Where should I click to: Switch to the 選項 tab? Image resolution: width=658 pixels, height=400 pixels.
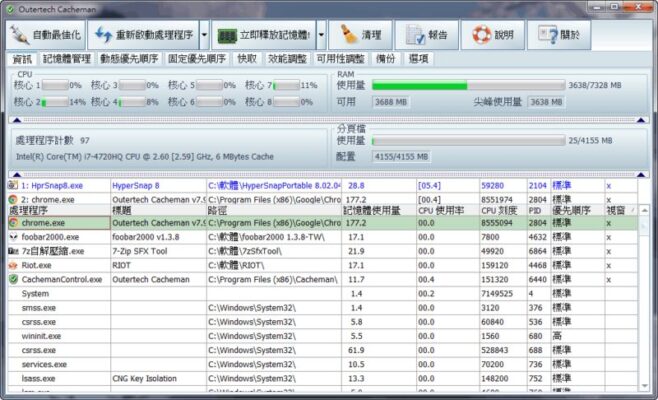click(418, 59)
